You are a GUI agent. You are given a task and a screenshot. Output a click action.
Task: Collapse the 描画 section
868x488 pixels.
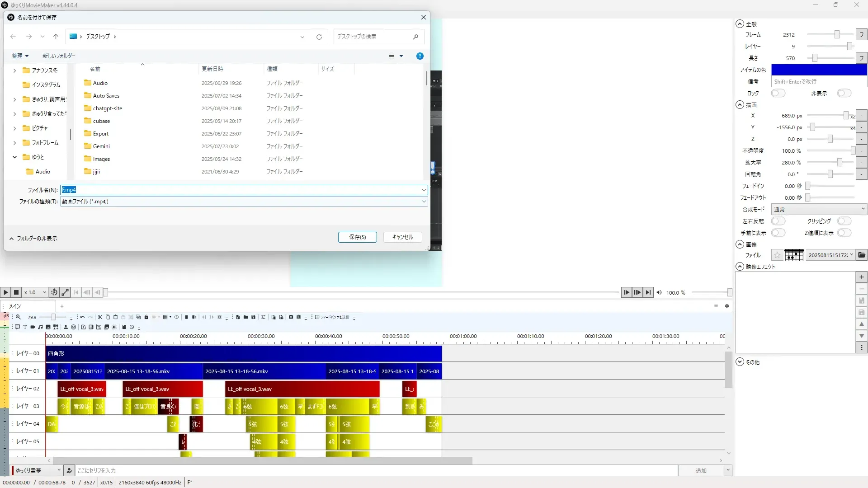(x=740, y=105)
